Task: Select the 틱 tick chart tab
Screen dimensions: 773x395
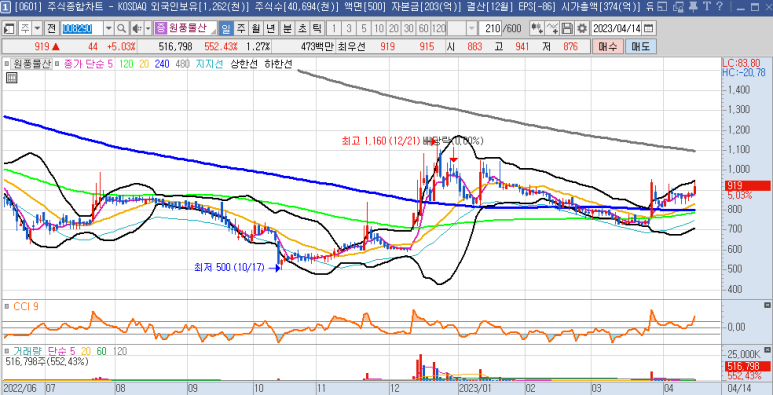Action: click(x=316, y=28)
